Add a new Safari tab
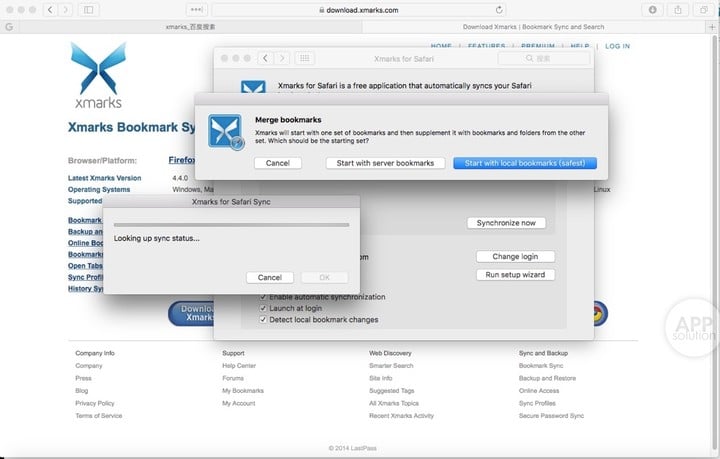 point(712,27)
